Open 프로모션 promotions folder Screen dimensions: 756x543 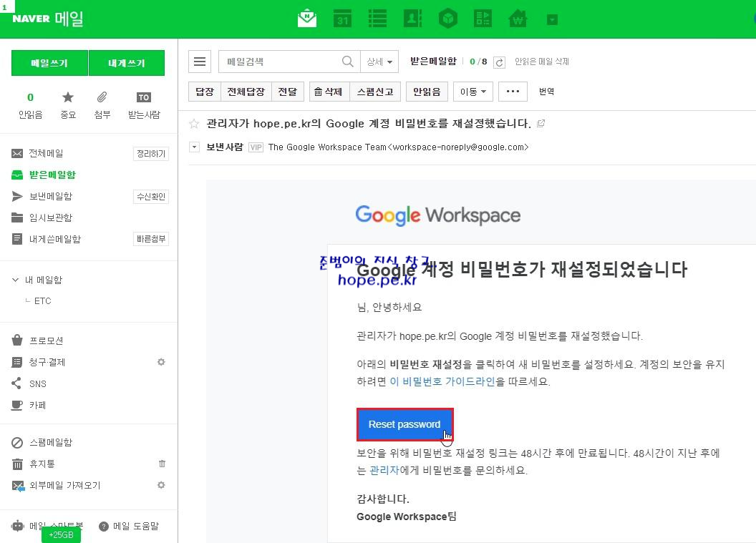pos(47,341)
